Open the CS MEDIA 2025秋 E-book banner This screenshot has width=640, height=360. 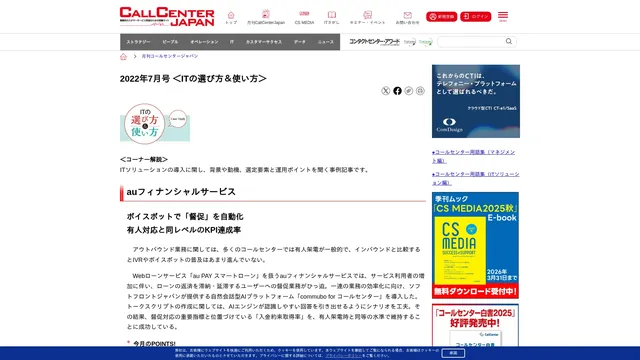point(476,245)
